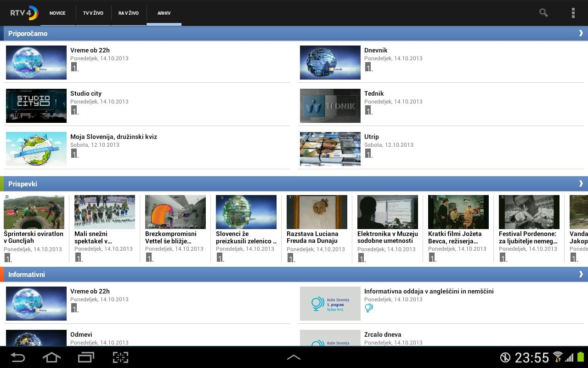Open Moja Slovenija, družinski kviz
Image resolution: width=588 pixels, height=368 pixels.
pyautogui.click(x=113, y=137)
